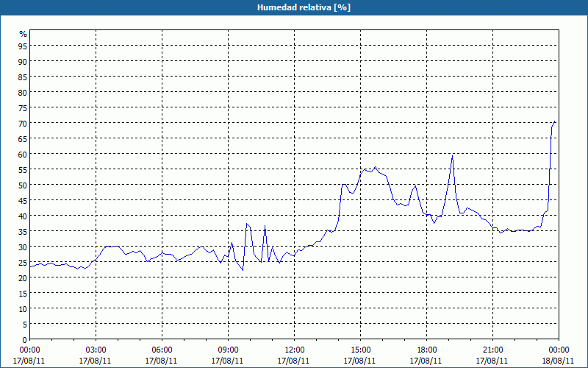Click the 90 value on the y-axis
This screenshot has width=588, height=368.
click(x=23, y=61)
